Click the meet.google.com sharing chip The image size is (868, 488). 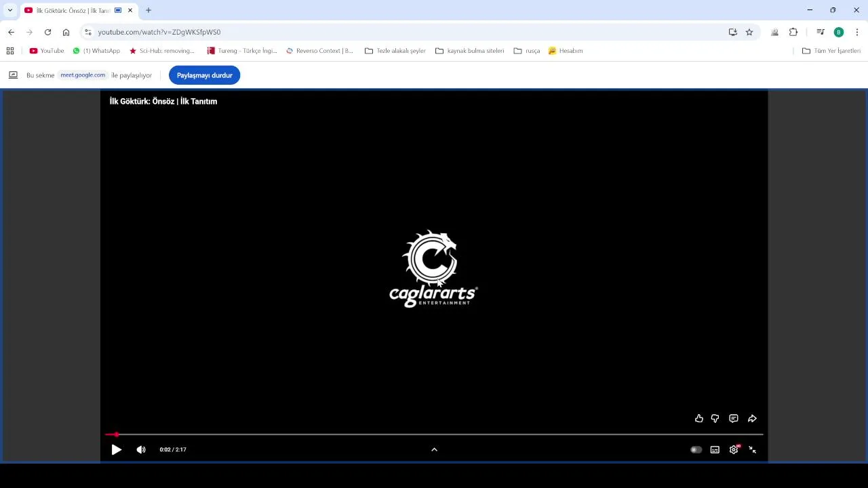click(83, 75)
